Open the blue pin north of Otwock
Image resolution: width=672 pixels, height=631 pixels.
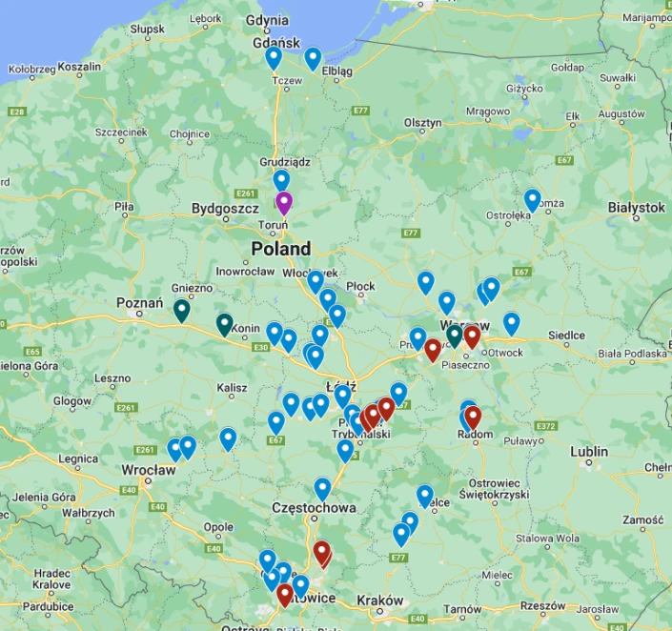512,324
